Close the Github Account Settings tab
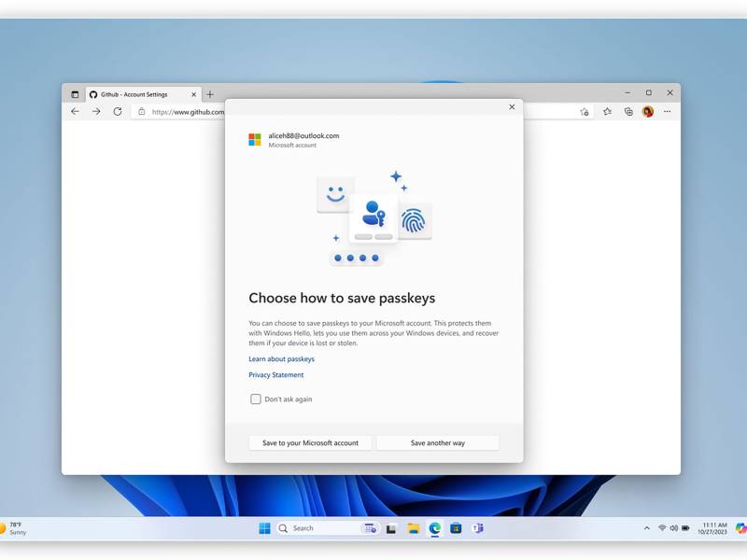Image resolution: width=747 pixels, height=560 pixels. (193, 94)
